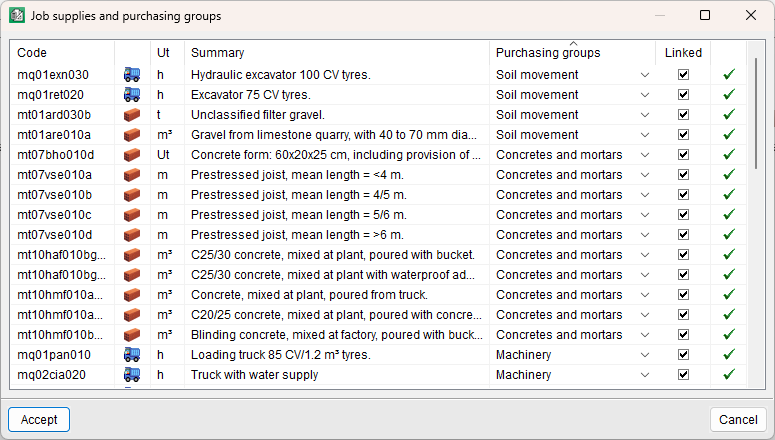Click green checkmark in Hydraulic excavator row
Viewport: 775px width, 440px height.
click(x=729, y=74)
